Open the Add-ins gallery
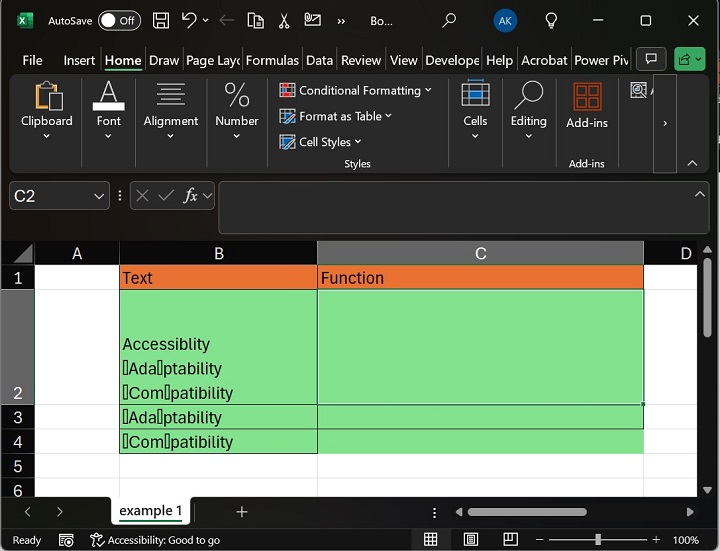The height and width of the screenshot is (551, 720). [x=587, y=106]
